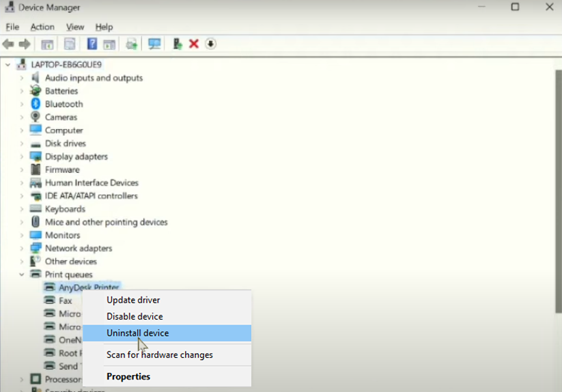
Task: Choose Scan for hardware changes context entry
Action: tap(167, 354)
